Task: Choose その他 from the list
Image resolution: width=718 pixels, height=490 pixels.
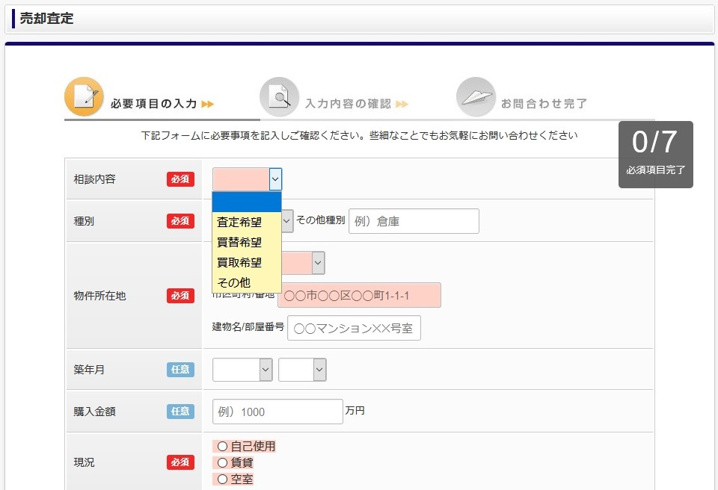Action: click(246, 283)
